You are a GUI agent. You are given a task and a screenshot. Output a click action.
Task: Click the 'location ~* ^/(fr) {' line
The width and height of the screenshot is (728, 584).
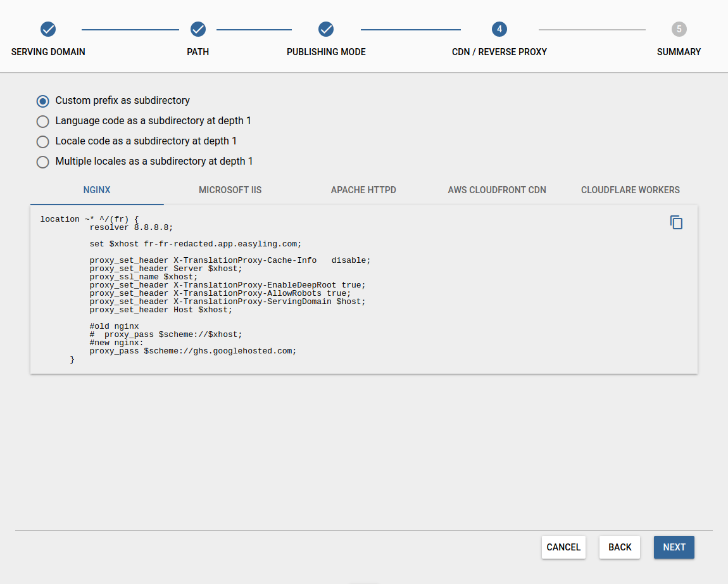pyautogui.click(x=89, y=219)
